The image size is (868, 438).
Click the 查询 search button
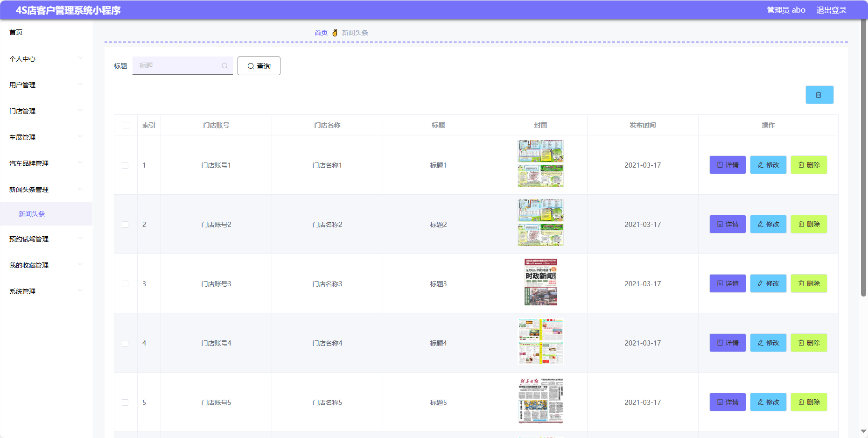click(259, 66)
